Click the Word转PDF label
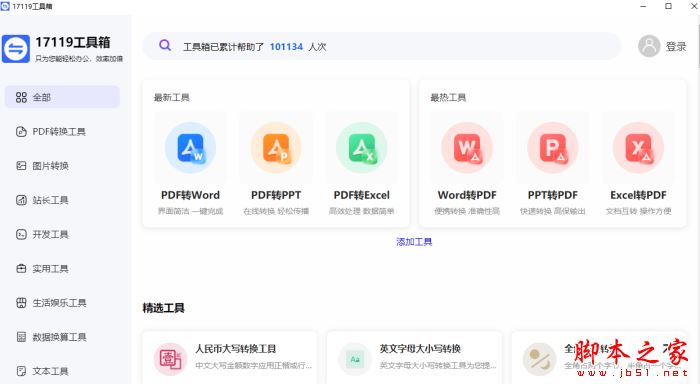The height and width of the screenshot is (384, 700). coord(467,195)
